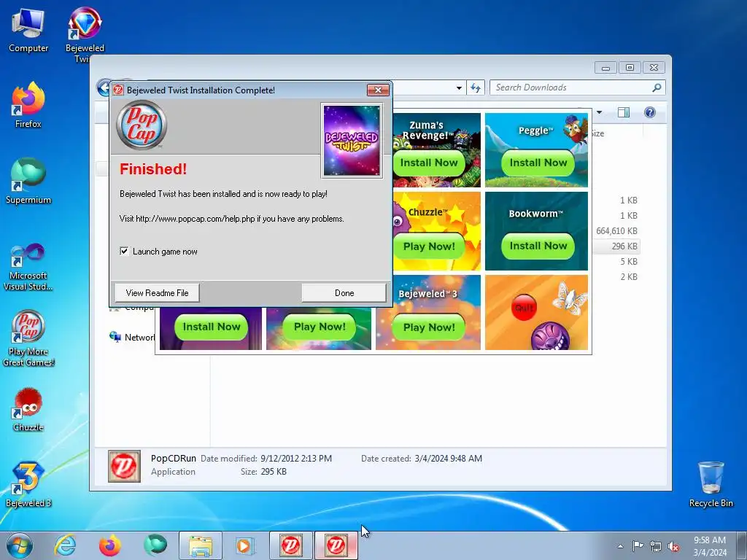Viewport: 747px width, 560px height.
Task: Launch Bejeweled 3 with Play Now button
Action: click(x=429, y=327)
